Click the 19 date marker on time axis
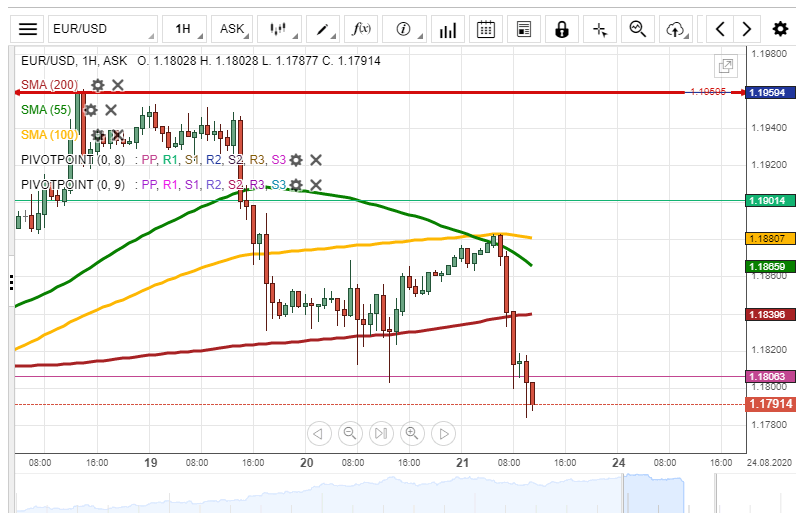This screenshot has width=802, height=520. (x=150, y=463)
